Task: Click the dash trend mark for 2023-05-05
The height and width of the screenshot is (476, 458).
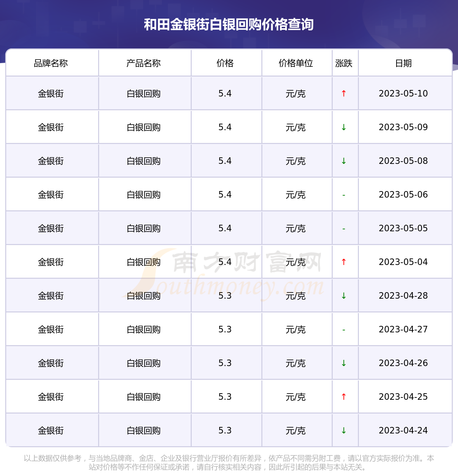Action: coord(343,229)
